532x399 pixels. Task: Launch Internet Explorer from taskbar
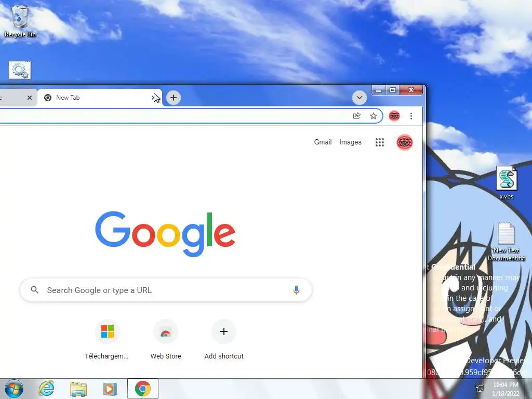[46, 389]
